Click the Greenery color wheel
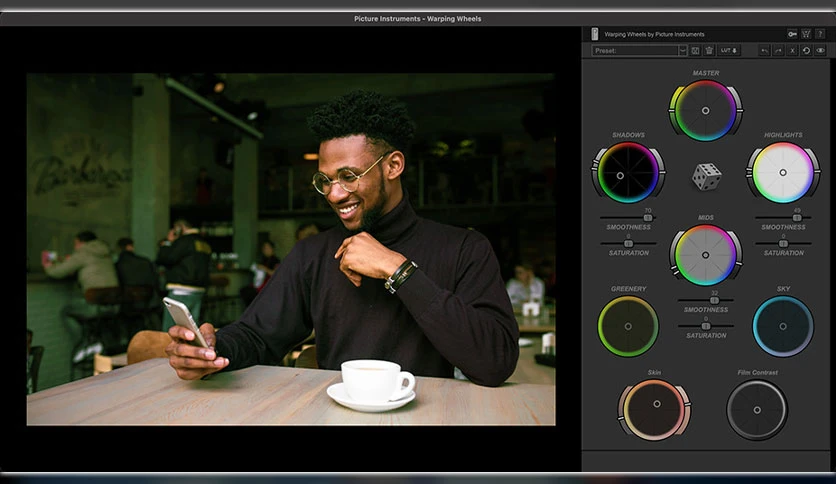Image resolution: width=836 pixels, height=484 pixels. coord(628,326)
